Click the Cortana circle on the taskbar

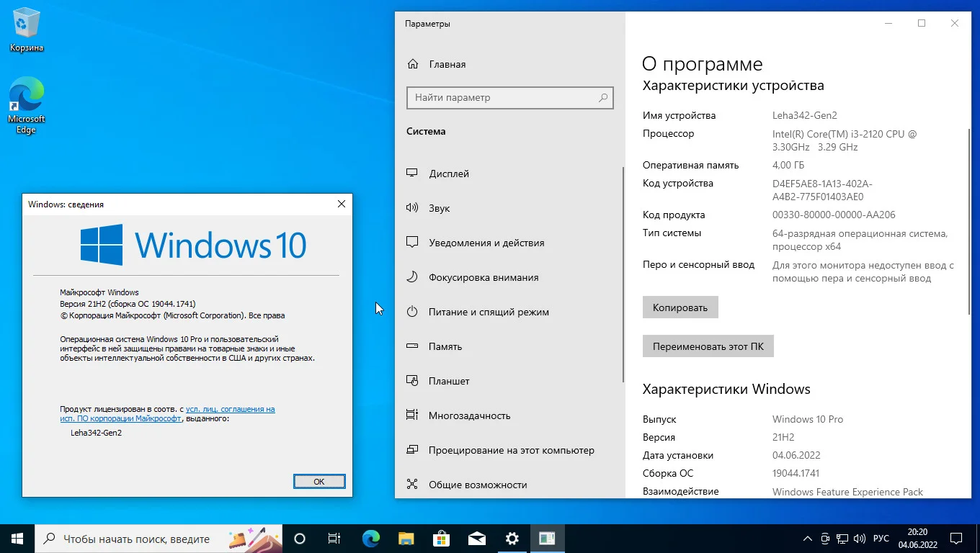tap(300, 538)
